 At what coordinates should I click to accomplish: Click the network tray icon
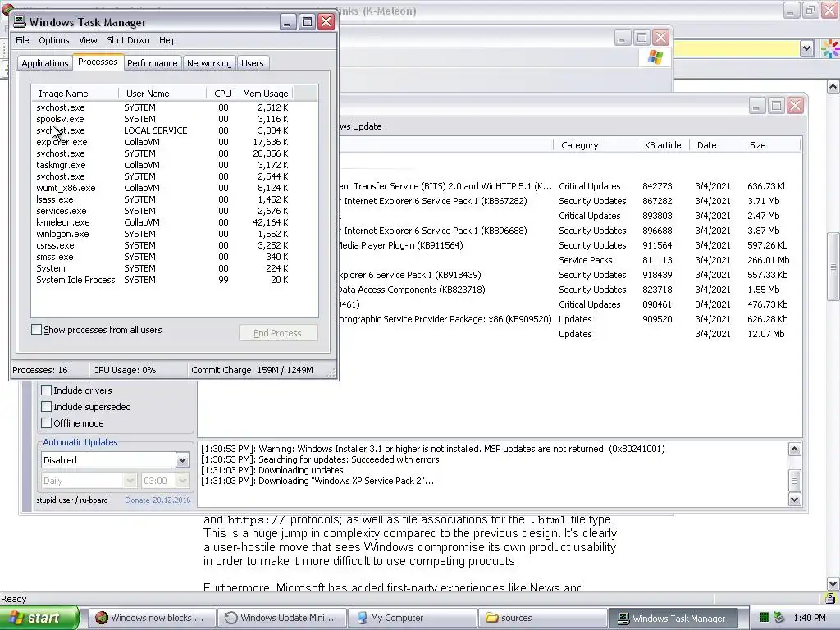[x=779, y=618]
